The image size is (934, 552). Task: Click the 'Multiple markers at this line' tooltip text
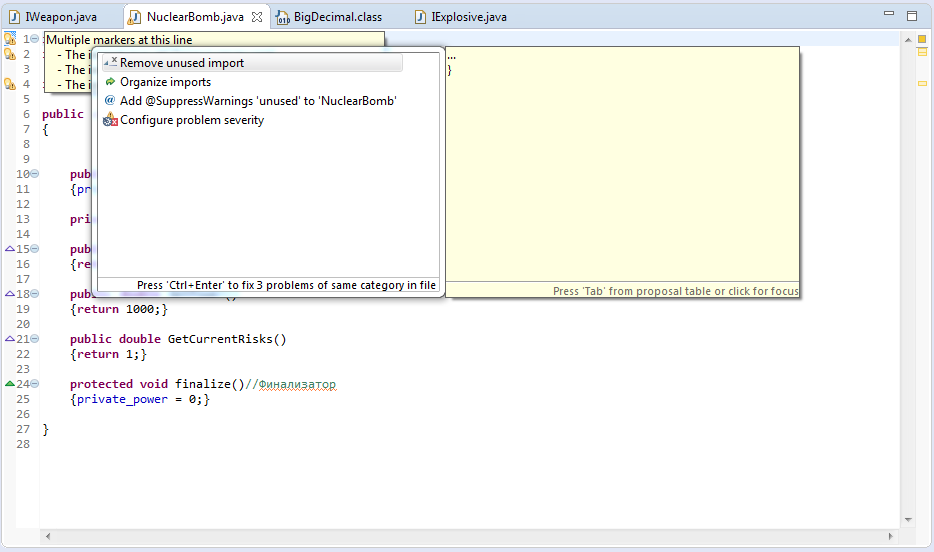pyautogui.click(x=119, y=40)
